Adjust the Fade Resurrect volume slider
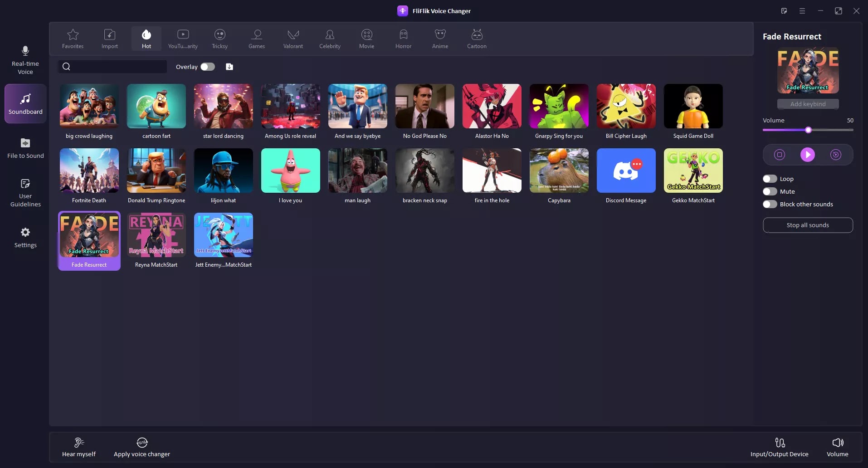Viewport: 868px width, 468px height. click(808, 130)
